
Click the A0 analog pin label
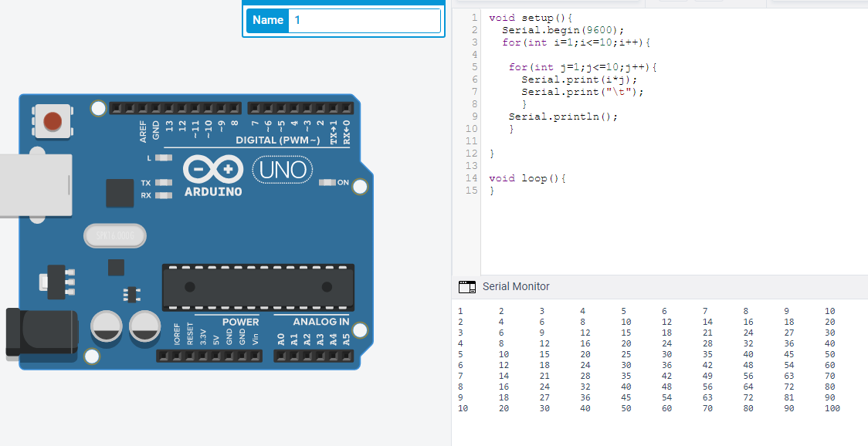point(280,340)
